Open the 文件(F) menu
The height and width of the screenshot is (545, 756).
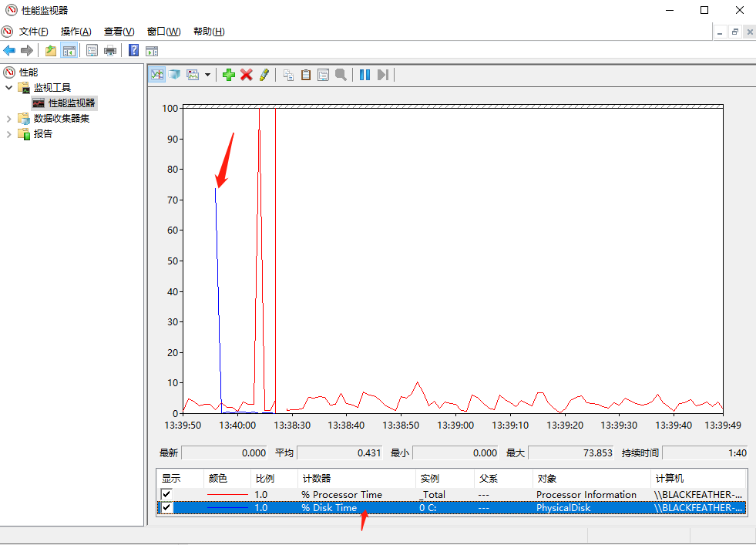click(x=33, y=32)
